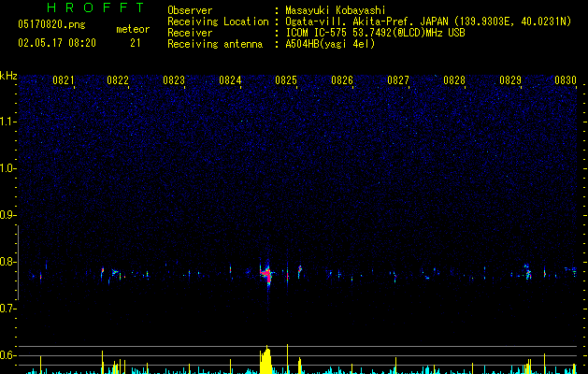Click the kHz axis unit label

pos(8,76)
